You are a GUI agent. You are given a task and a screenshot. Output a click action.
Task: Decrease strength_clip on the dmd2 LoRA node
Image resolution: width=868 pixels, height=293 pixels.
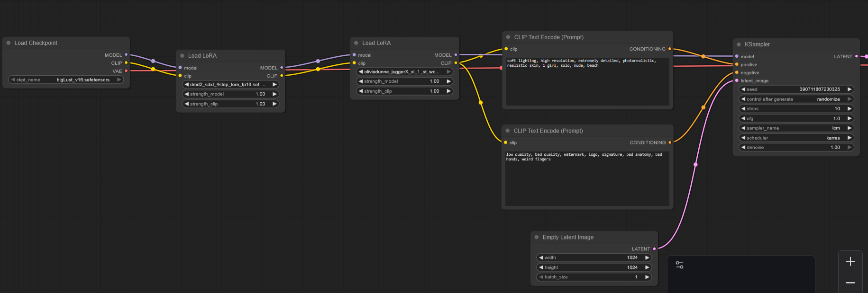(x=186, y=104)
